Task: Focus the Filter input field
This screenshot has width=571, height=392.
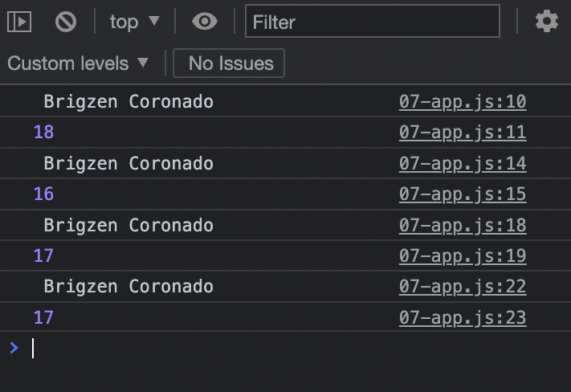Action: (373, 21)
